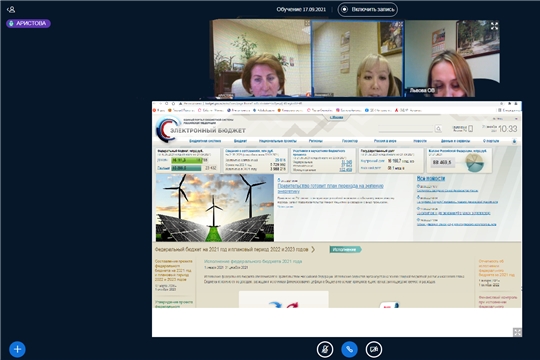Click the Исполнение teal tag
This screenshot has width=540, height=360.
point(345,249)
